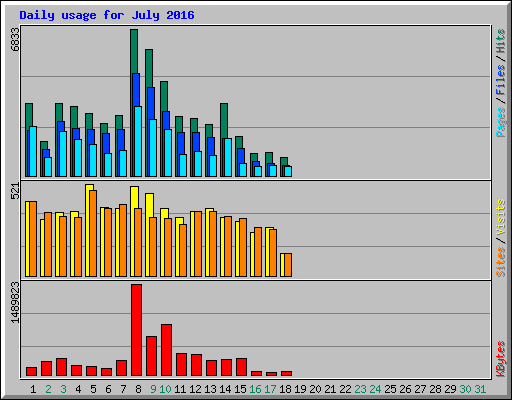512x400 pixels.
Task: Click the orange Sites bar for day 12
Action: [198, 244]
